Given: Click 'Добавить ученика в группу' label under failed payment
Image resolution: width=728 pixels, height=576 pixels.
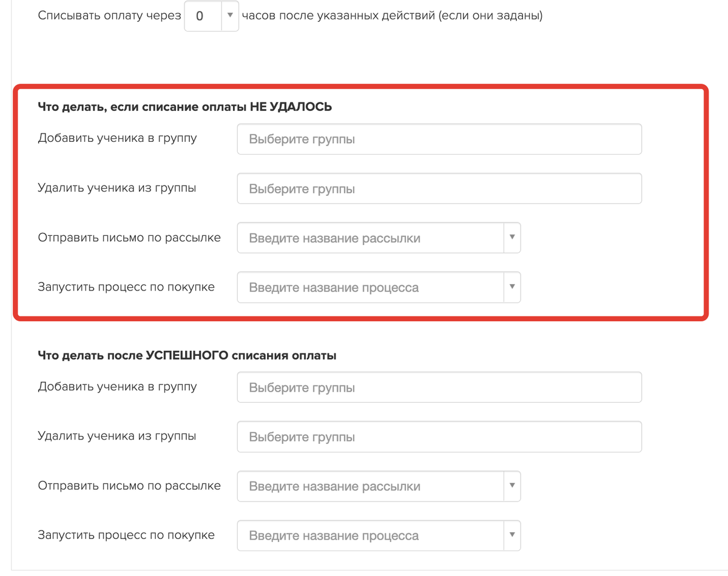Looking at the screenshot, I should coord(117,138).
